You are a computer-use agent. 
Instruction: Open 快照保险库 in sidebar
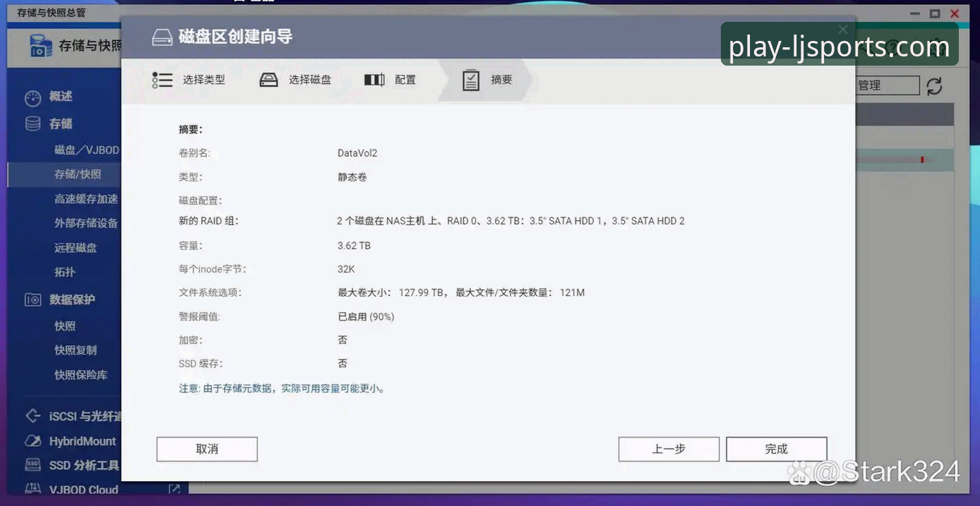pyautogui.click(x=81, y=375)
